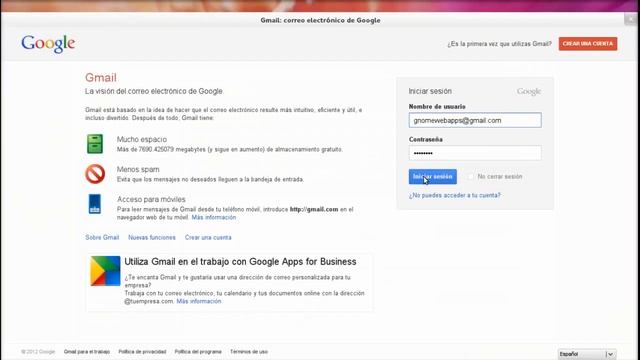Click the small Google logo in sign-in box
Screen dimensions: 640x360
coord(529,91)
